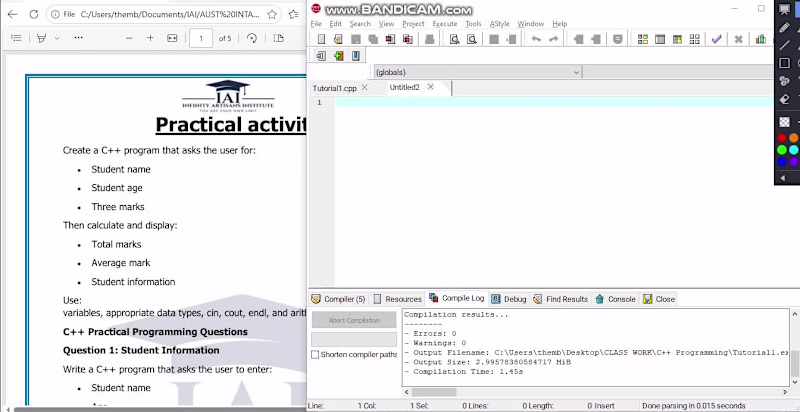Click line 1 in the code editor
Image resolution: width=800 pixels, height=412 pixels.
[x=555, y=102]
